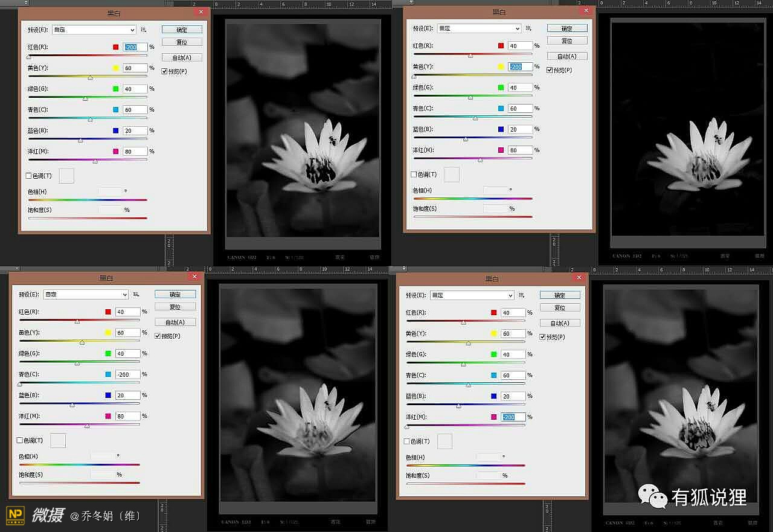This screenshot has height=532, width=773.
Task: Click 自动(A) button in dialog with Cyan -200
Action: pos(175,322)
